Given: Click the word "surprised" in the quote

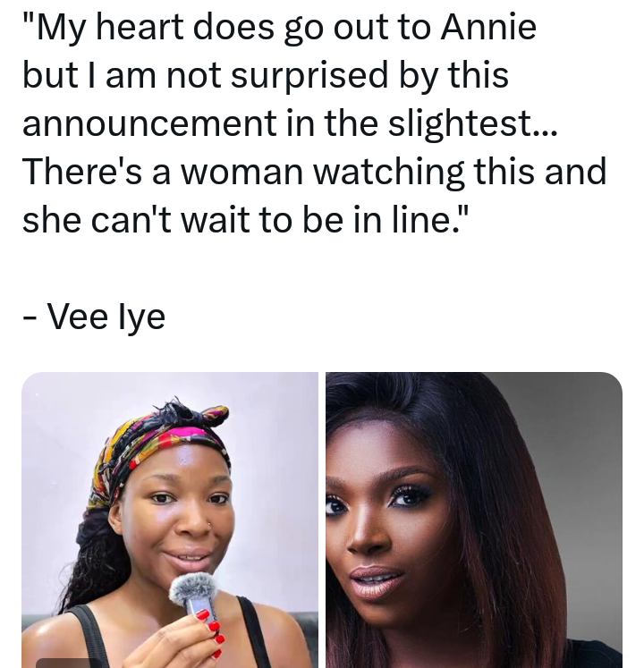Looking at the screenshot, I should [x=309, y=75].
